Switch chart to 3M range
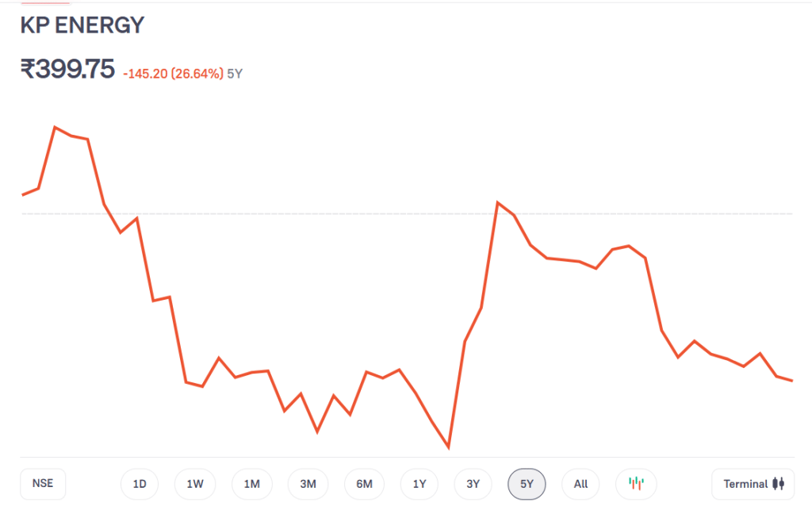The height and width of the screenshot is (510, 812). [308, 484]
